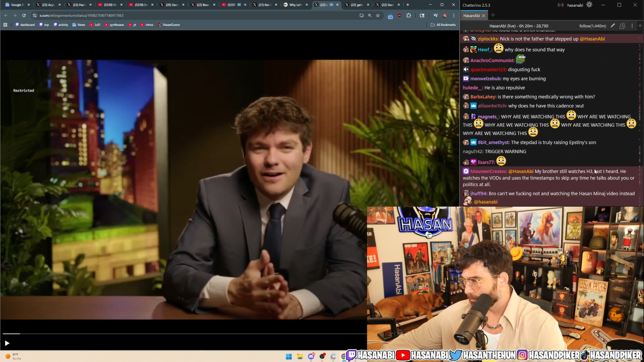Screen dimensions: 644x362
Task: Open the weather widget showing Sunny
Action: pyautogui.click(x=14, y=356)
